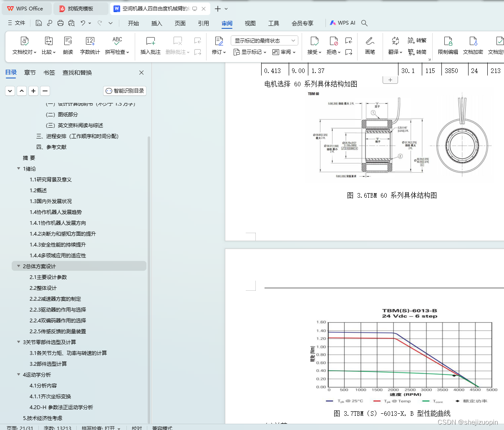Collapse the 2总体方案设计 outline section
This screenshot has width=504, height=430.
tap(18, 266)
